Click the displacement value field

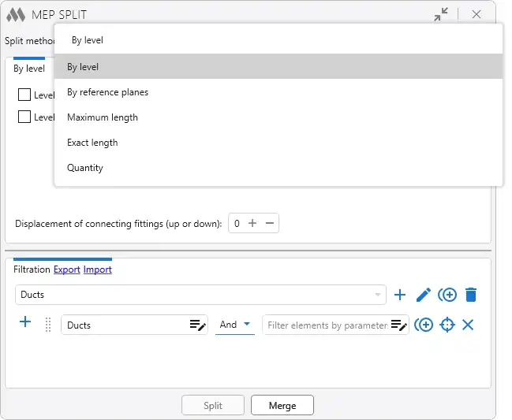237,223
